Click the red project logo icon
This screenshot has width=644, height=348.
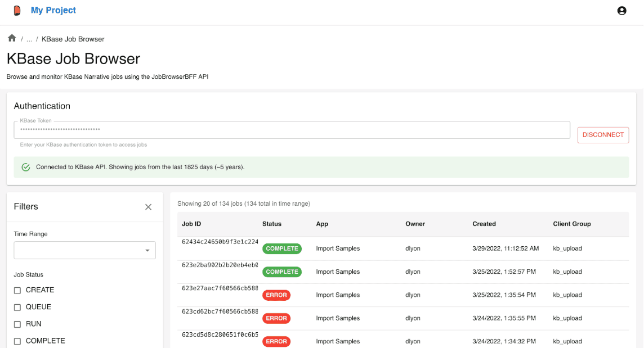(17, 11)
